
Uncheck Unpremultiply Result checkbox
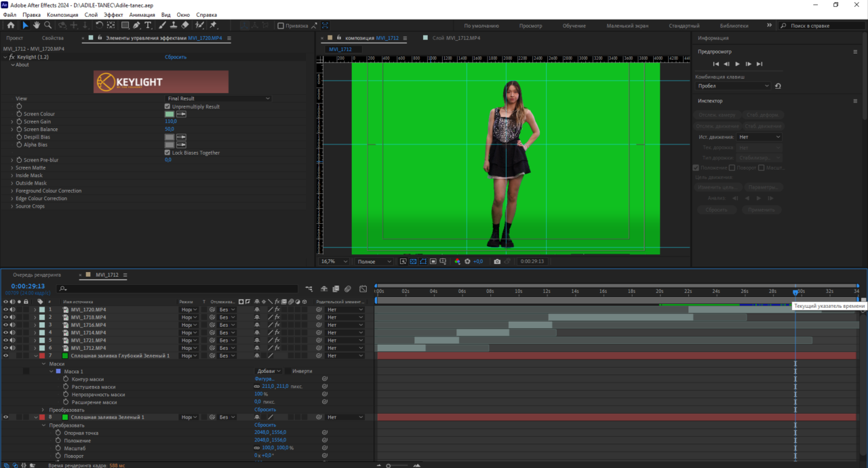(167, 106)
